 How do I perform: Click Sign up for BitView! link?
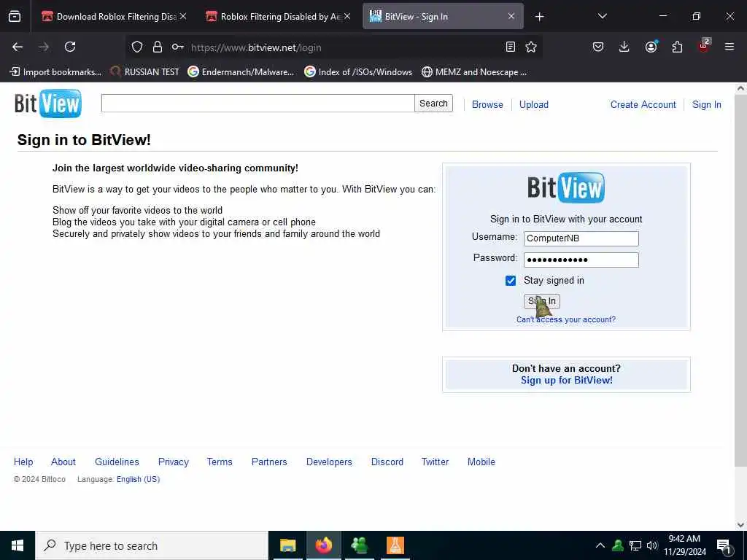click(x=566, y=380)
